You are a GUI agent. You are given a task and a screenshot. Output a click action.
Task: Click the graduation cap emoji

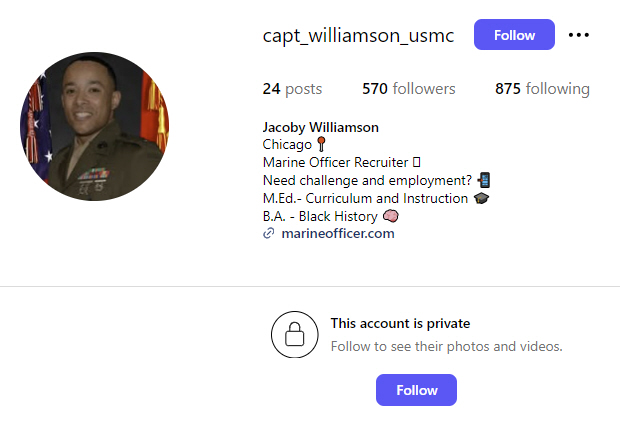[481, 198]
